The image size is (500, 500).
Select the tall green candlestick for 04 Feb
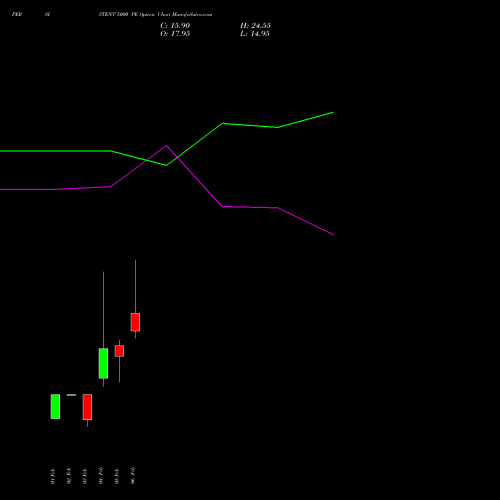(x=103, y=363)
